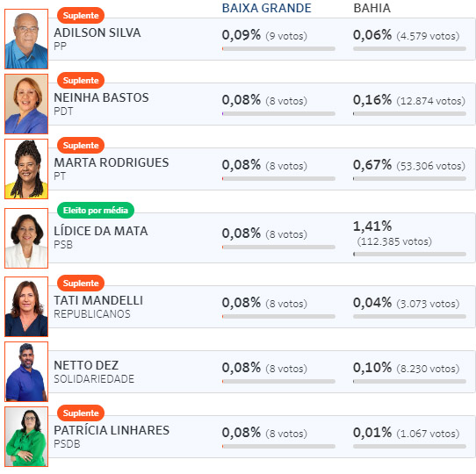Click Suplente badge above Patrícia Linhares

click(81, 413)
